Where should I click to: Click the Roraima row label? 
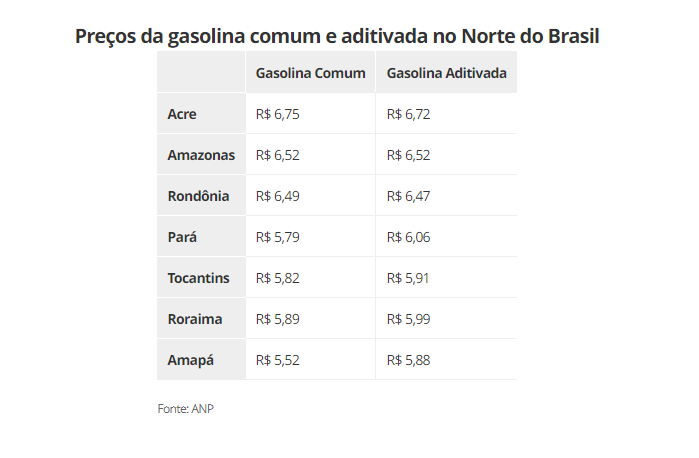pyautogui.click(x=195, y=319)
